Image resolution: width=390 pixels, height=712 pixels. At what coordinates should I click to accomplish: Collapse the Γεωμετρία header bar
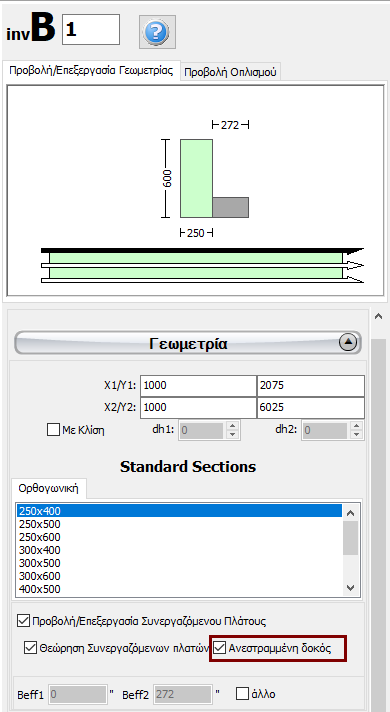pyautogui.click(x=188, y=343)
